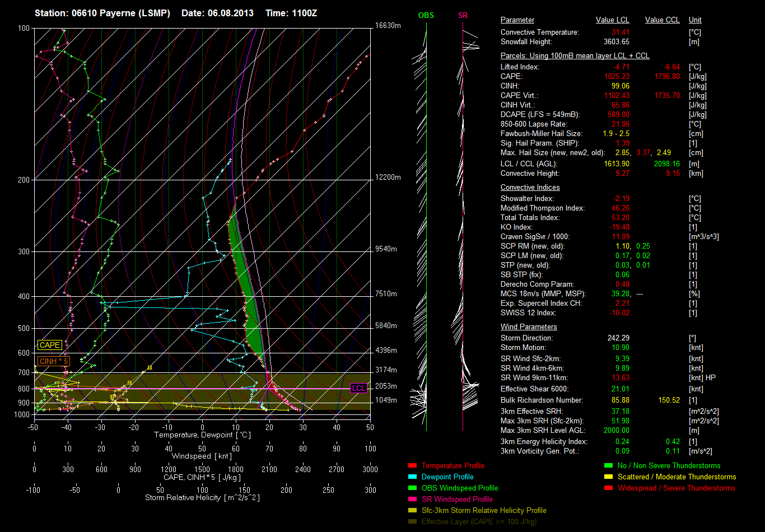Click the Value LCL column header

(x=612, y=20)
